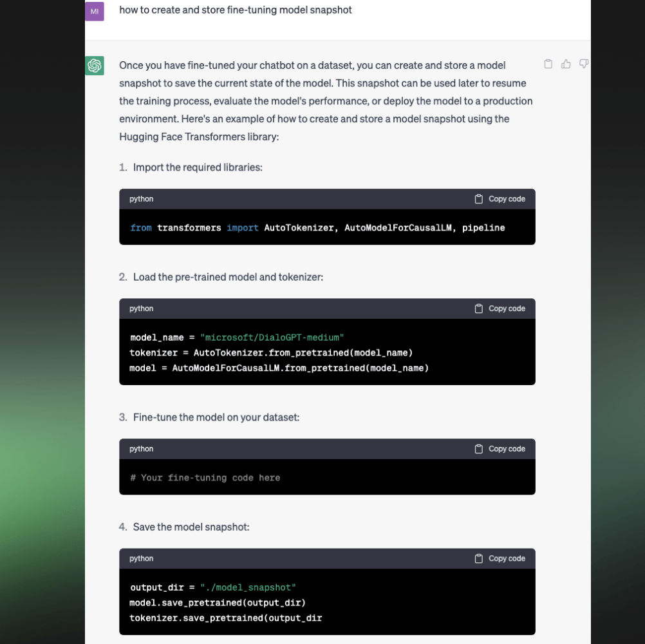
Task: Click the python label above the import code
Action: click(x=141, y=199)
